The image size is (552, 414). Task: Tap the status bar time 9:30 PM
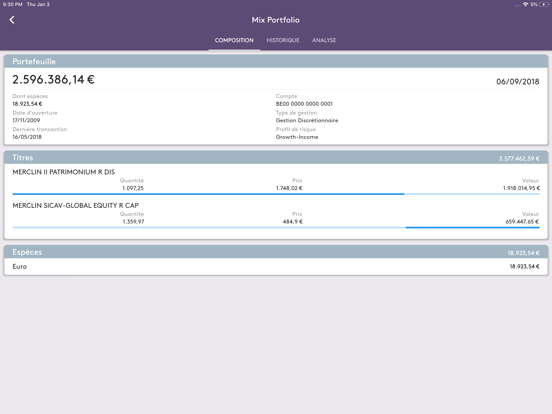pos(13,4)
